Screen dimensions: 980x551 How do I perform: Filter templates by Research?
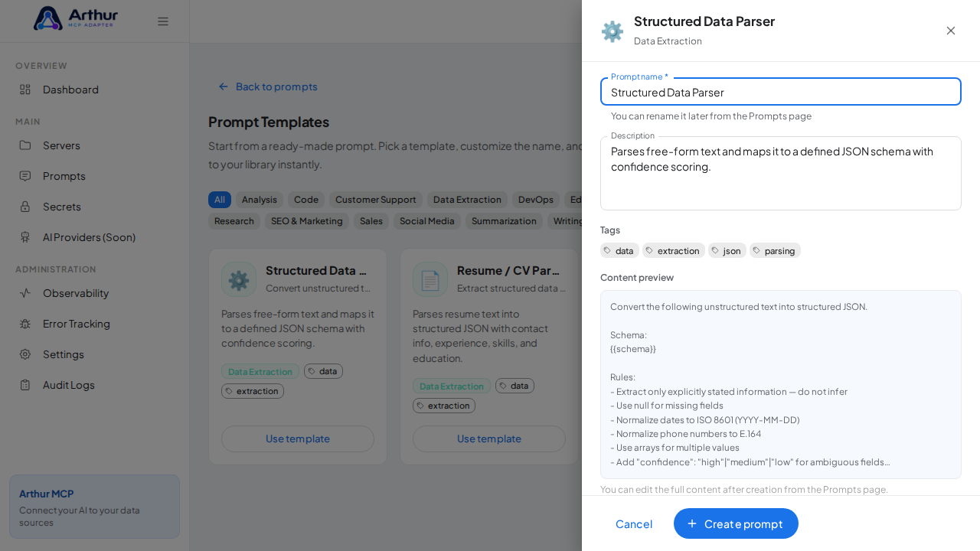[x=234, y=221]
